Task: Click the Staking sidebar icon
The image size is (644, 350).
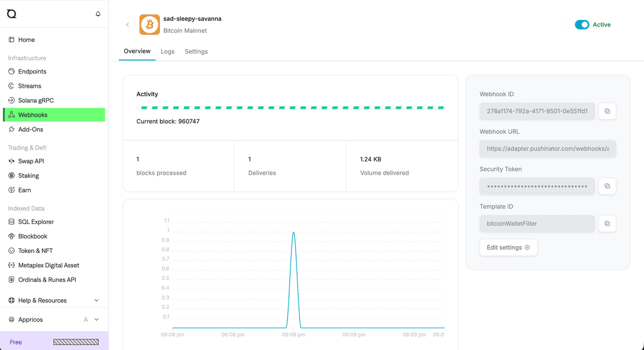Action: pos(12,175)
